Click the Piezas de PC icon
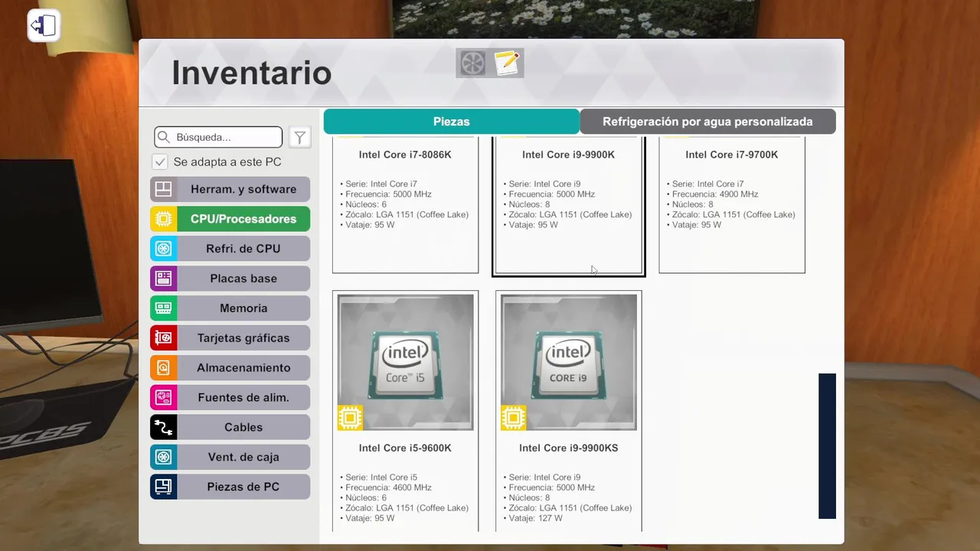The height and width of the screenshot is (551, 980). [163, 487]
